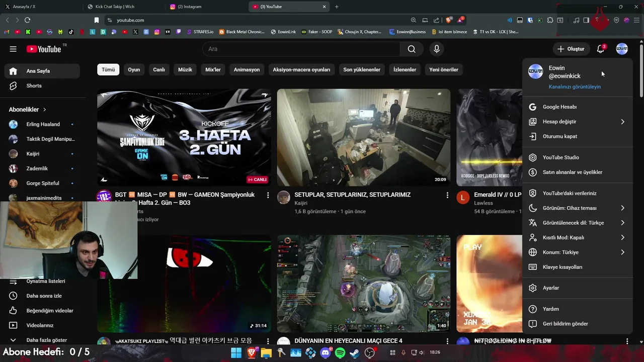Image resolution: width=644 pixels, height=362 pixels.
Task: Click Kanalınızı görüntüleyin link
Action: click(575, 86)
